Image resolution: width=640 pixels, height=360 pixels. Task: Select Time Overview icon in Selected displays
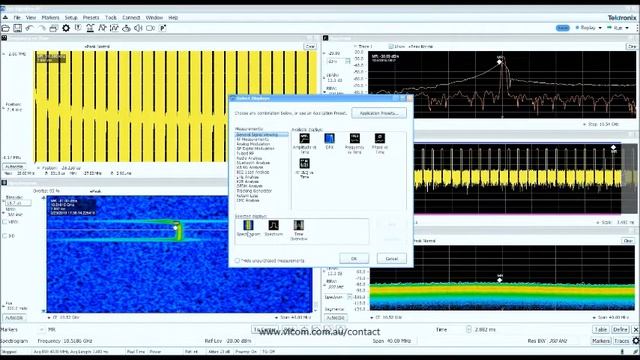[x=299, y=225]
